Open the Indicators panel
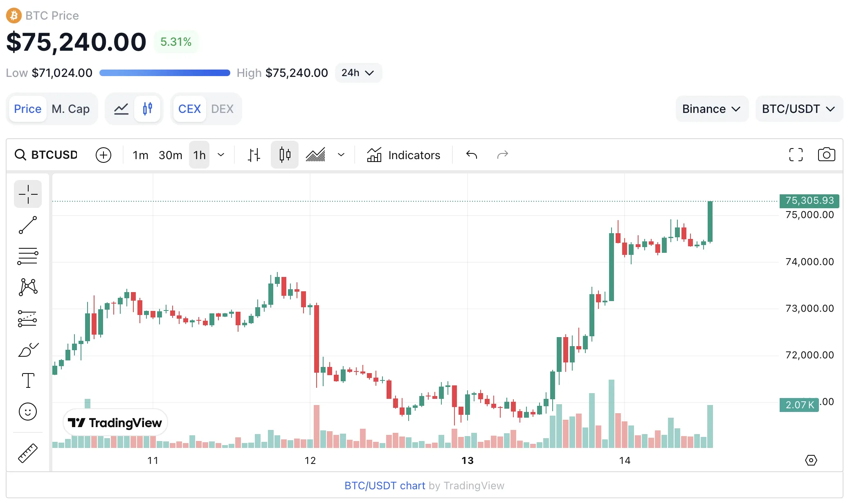This screenshot has height=504, width=850. click(404, 155)
